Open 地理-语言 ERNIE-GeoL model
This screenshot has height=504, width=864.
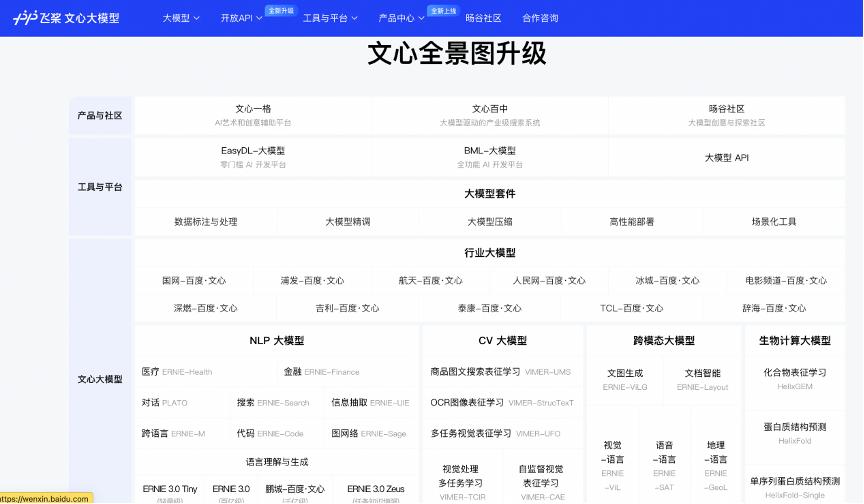pos(716,465)
